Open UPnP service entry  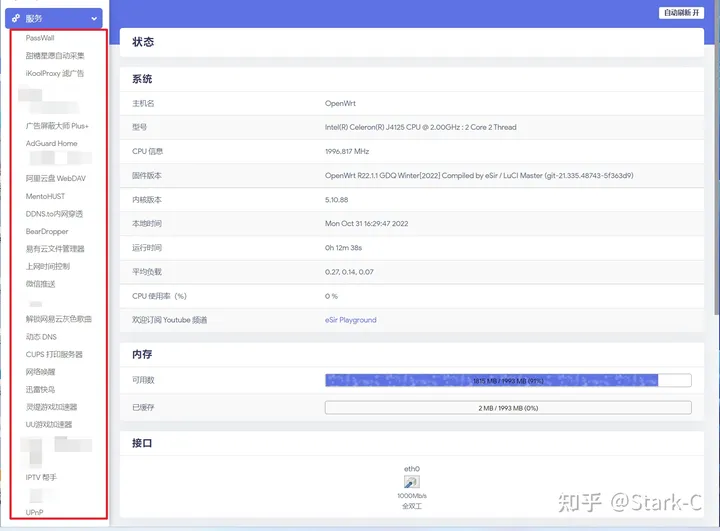pos(34,512)
